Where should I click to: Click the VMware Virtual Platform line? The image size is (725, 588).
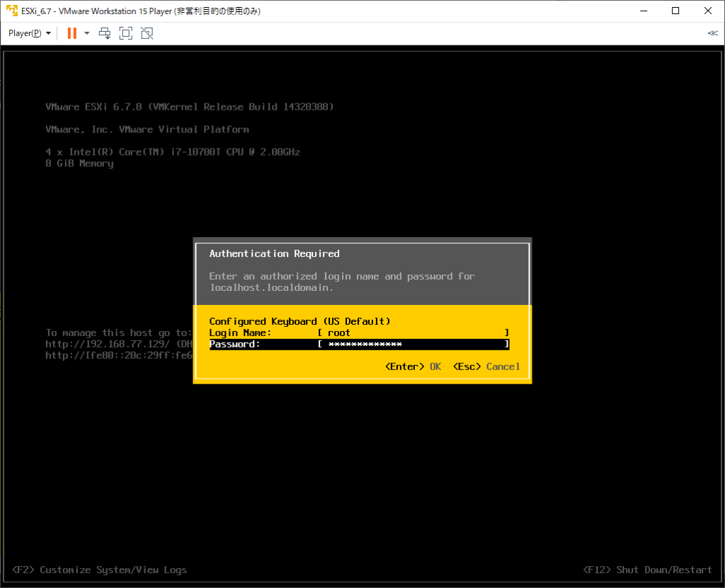(x=147, y=129)
